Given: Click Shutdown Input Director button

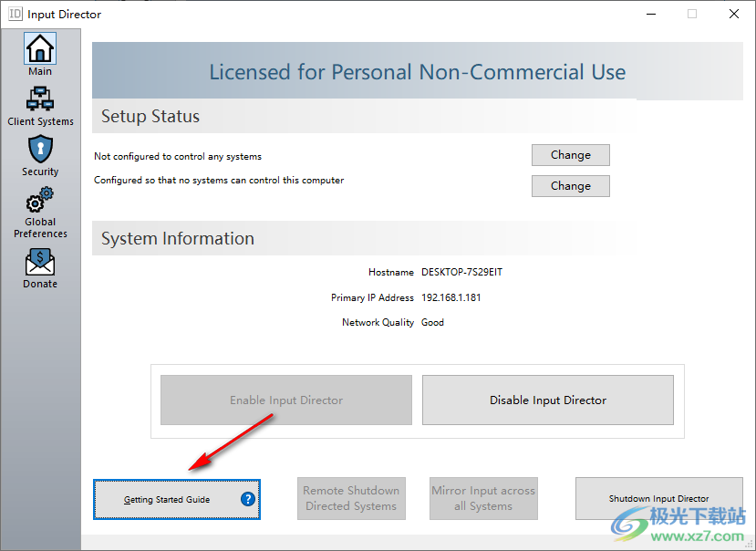Looking at the screenshot, I should pos(658,498).
